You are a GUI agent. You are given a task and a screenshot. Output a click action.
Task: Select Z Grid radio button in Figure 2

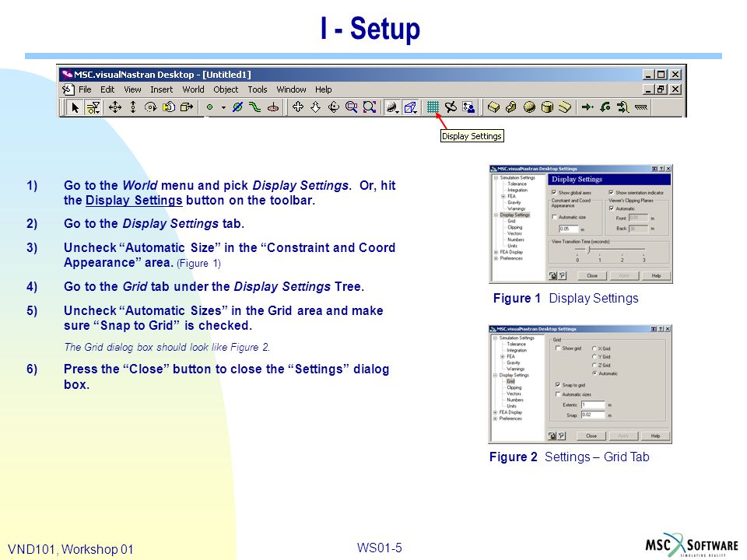click(594, 365)
